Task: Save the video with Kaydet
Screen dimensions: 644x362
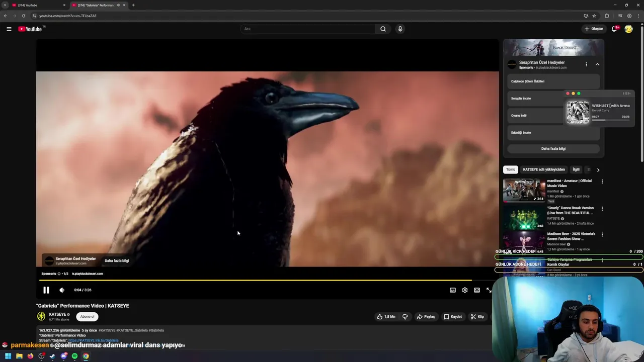Action: click(x=453, y=317)
